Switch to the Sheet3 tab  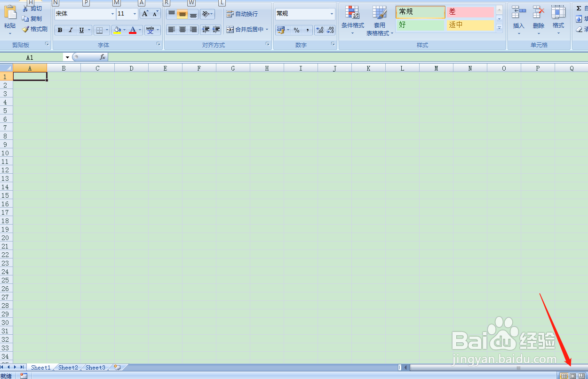pyautogui.click(x=95, y=368)
